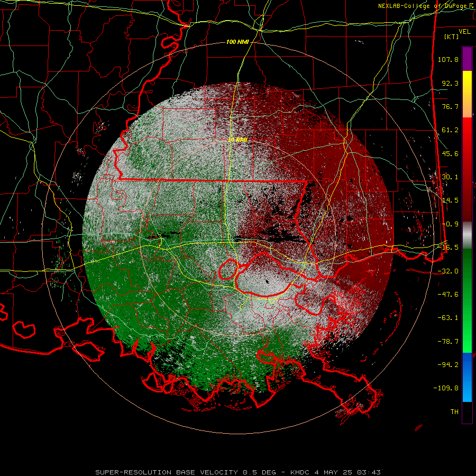Click the 76.7 velocity scale value

[x=450, y=106]
